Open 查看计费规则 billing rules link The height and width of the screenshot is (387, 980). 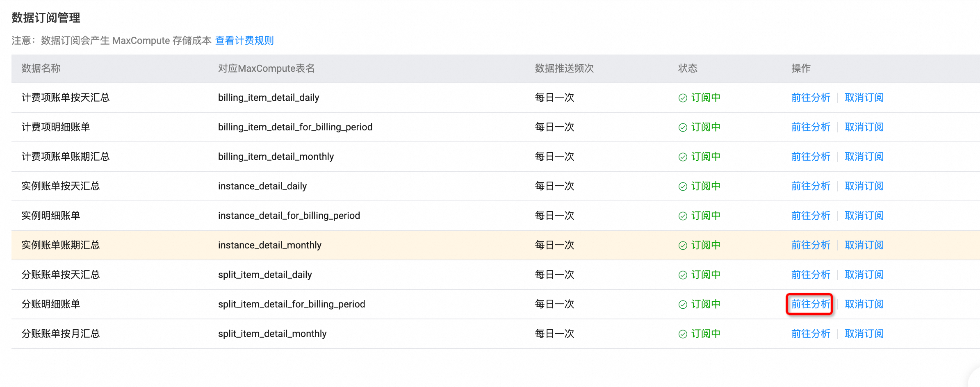click(244, 41)
